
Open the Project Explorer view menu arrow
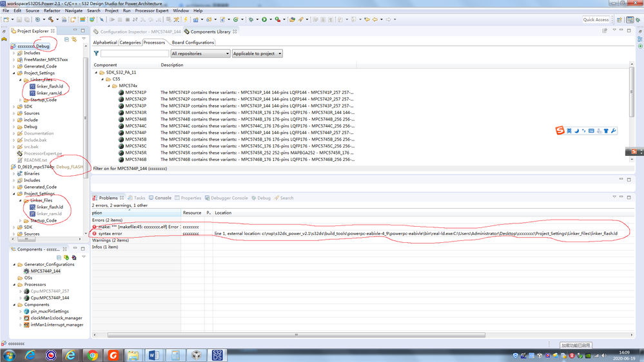click(84, 39)
